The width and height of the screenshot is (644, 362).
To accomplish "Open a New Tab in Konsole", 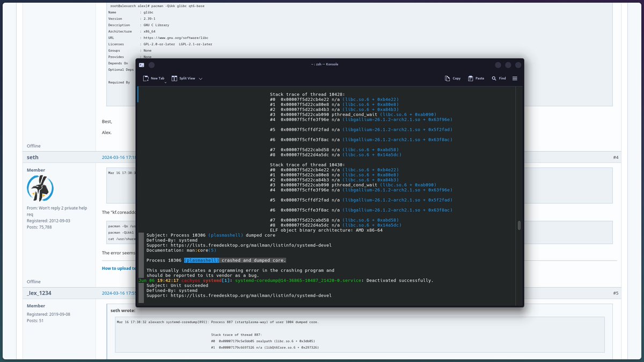I will (154, 78).
